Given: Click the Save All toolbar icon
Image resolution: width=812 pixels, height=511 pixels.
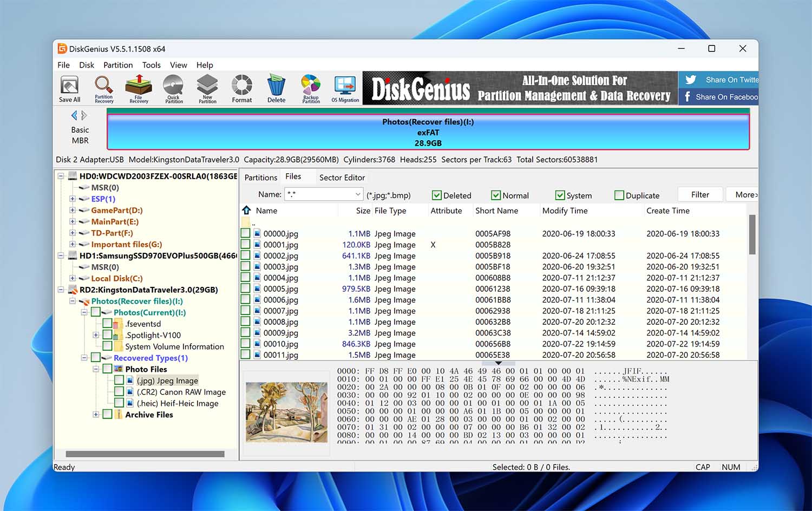Looking at the screenshot, I should (69, 89).
